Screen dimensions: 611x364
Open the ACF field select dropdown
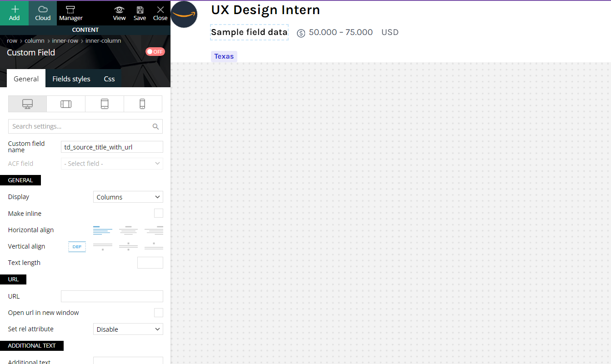pyautogui.click(x=112, y=164)
